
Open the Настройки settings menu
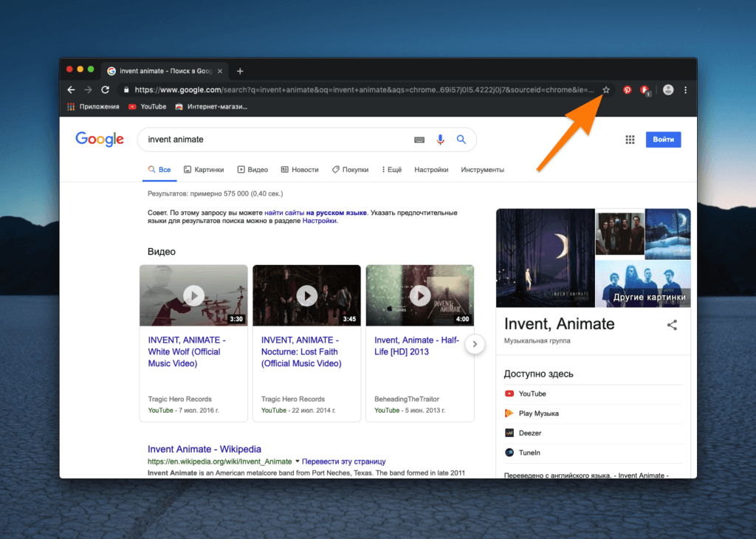click(x=431, y=170)
